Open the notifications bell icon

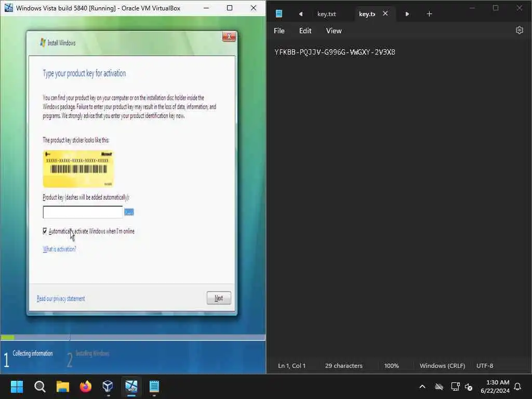[x=517, y=387]
